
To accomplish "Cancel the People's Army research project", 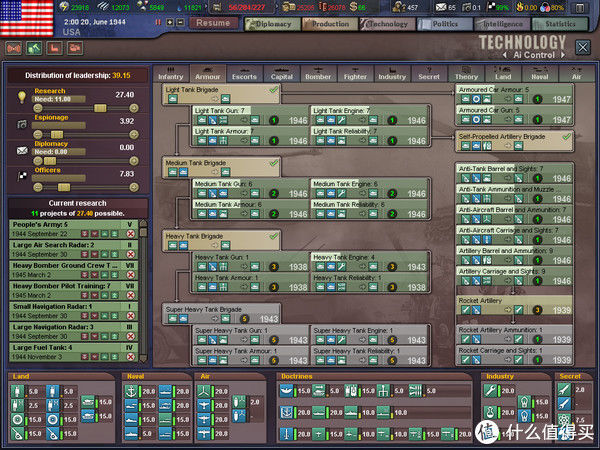I will (130, 234).
